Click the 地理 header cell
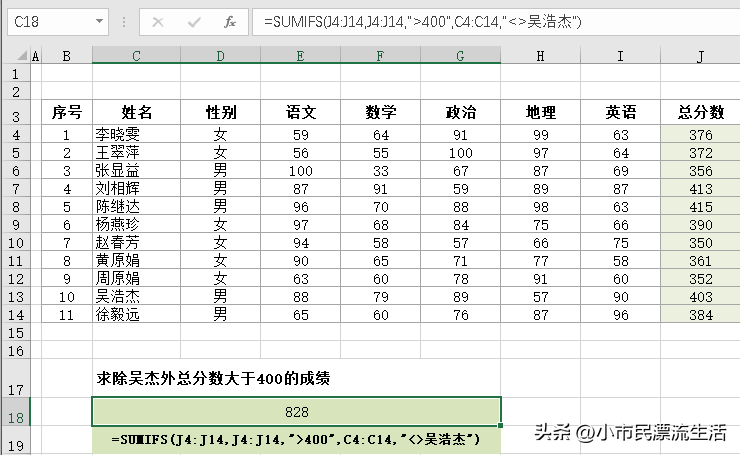The height and width of the screenshot is (455, 740). click(540, 112)
